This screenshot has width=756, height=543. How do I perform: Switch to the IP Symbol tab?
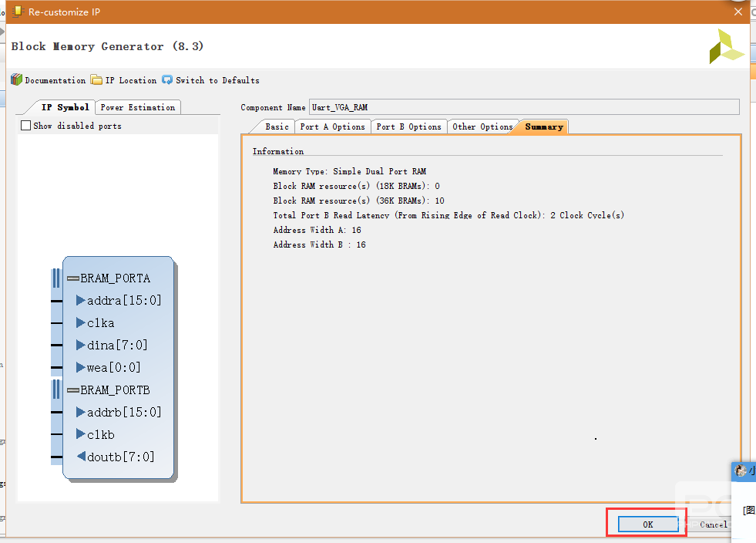pos(65,107)
